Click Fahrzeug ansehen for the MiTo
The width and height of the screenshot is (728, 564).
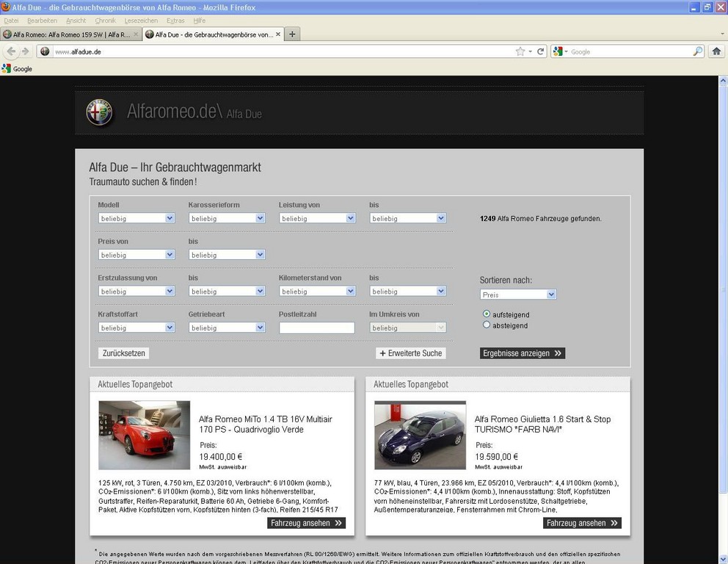[x=307, y=523]
